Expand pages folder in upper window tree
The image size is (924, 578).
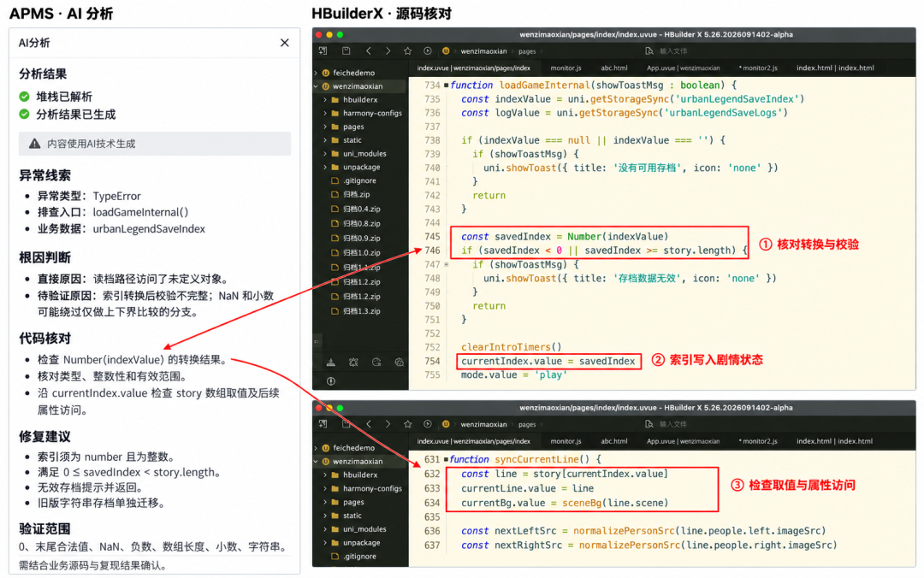pos(325,127)
